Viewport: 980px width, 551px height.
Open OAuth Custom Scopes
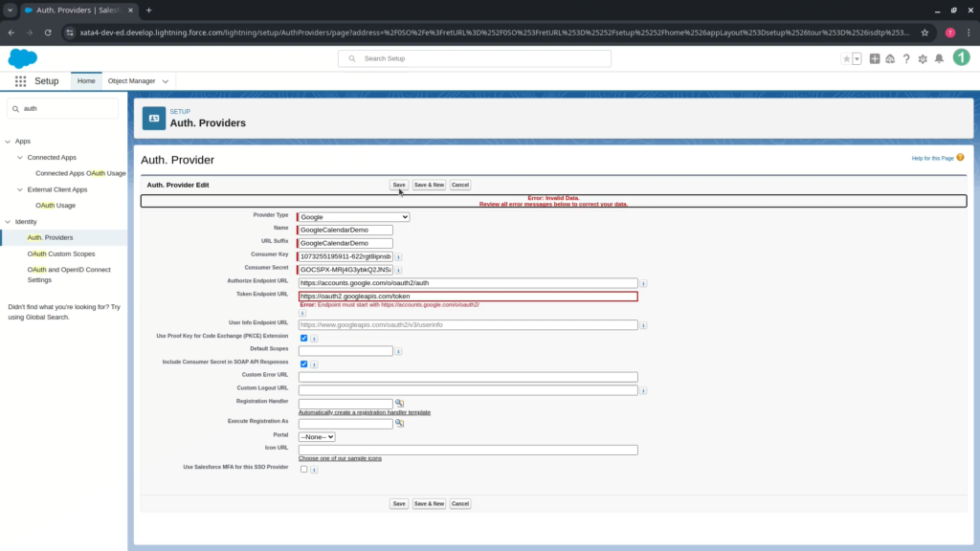[x=61, y=254]
